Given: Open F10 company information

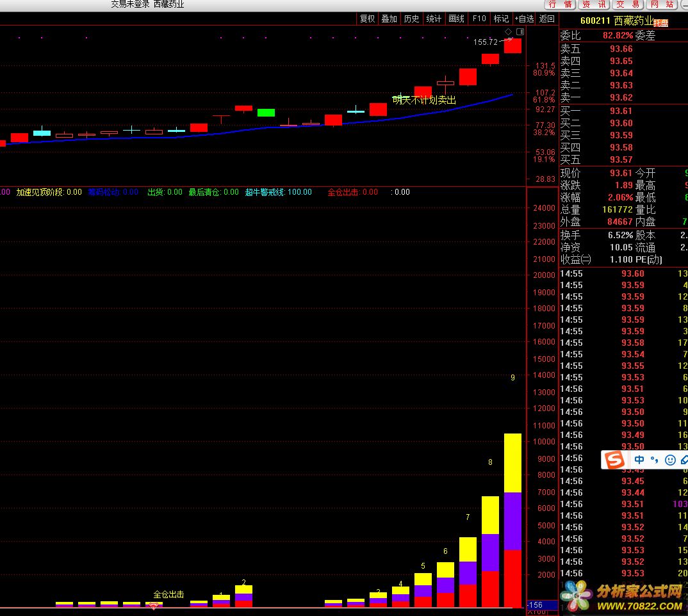Looking at the screenshot, I should (479, 19).
